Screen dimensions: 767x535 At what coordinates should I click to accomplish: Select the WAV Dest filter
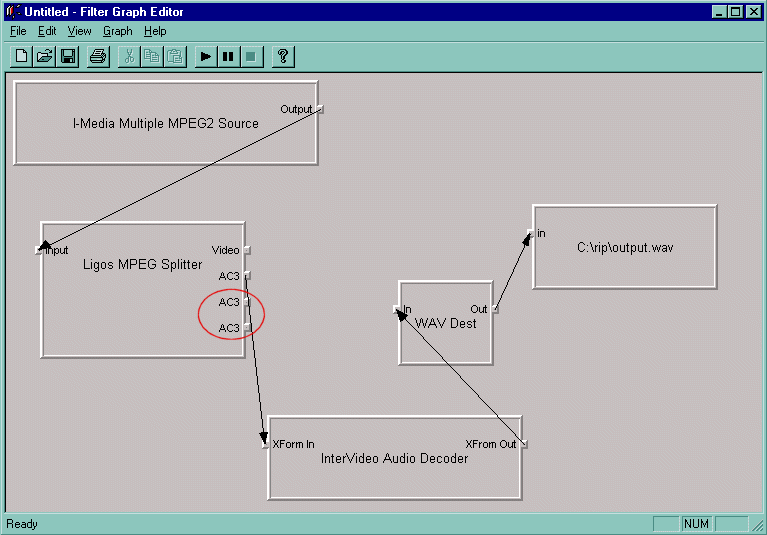(x=445, y=323)
